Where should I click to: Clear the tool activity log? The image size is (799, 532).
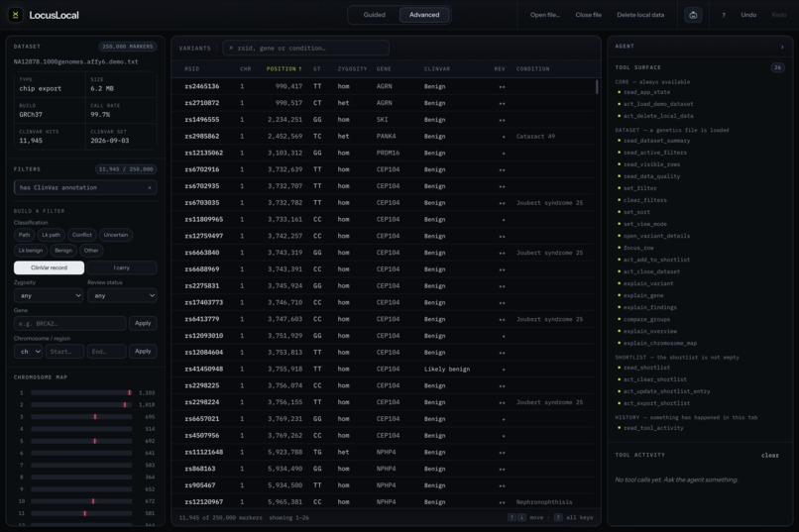coord(770,455)
